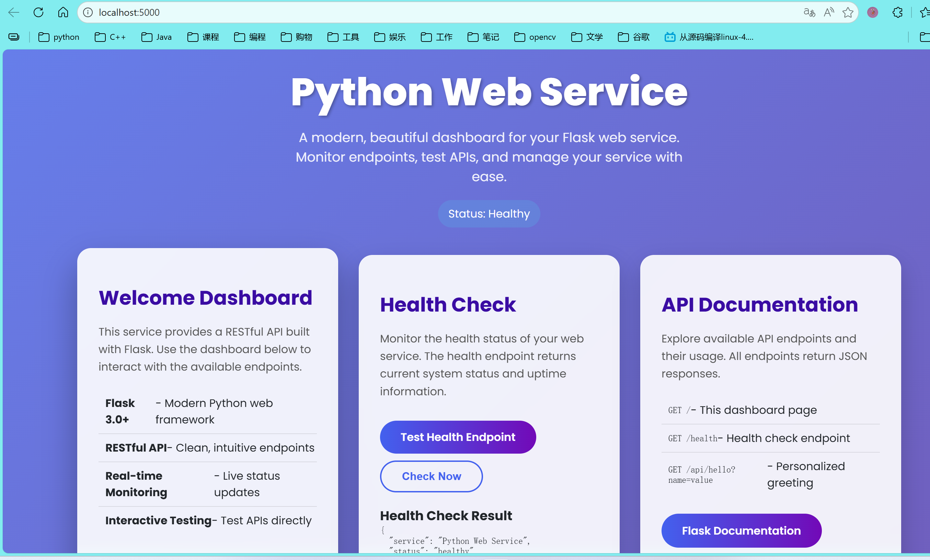Click the translate page icon
The image size is (930, 560).
coord(809,12)
